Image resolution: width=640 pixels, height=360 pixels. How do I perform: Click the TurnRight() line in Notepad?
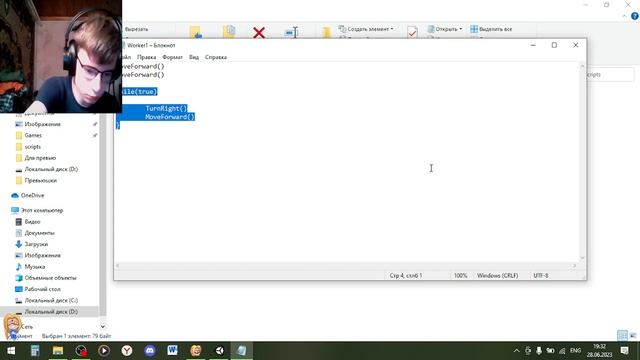[166, 109]
